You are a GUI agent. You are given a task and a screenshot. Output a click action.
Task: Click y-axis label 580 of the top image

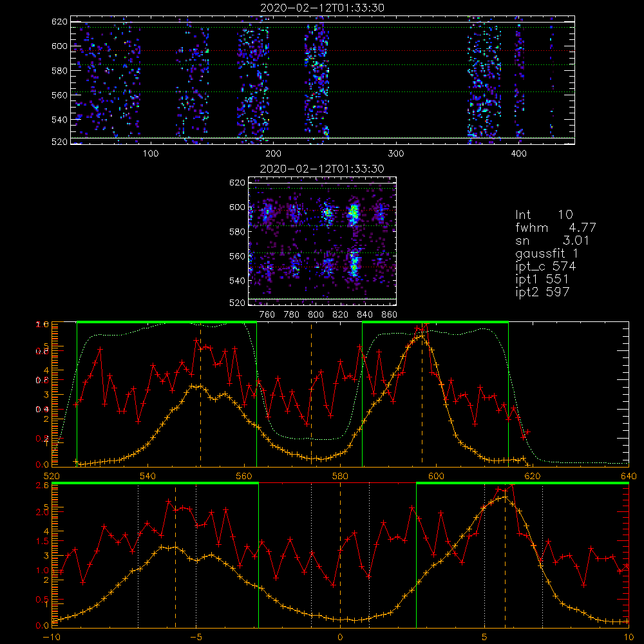tap(59, 71)
